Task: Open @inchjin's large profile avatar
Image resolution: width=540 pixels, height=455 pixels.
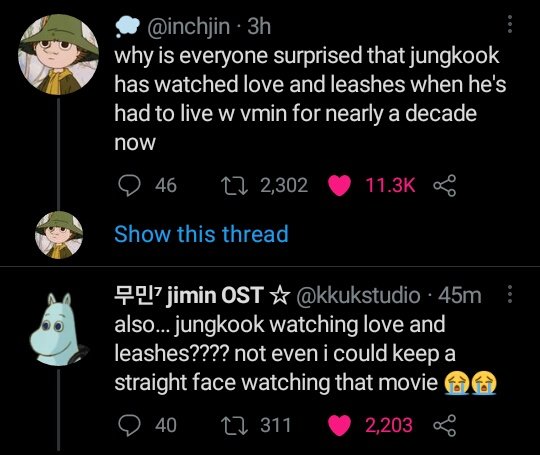Action: click(59, 54)
